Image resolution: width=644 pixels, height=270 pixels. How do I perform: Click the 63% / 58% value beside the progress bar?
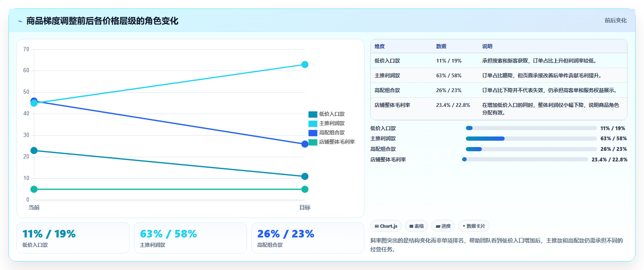pos(614,139)
